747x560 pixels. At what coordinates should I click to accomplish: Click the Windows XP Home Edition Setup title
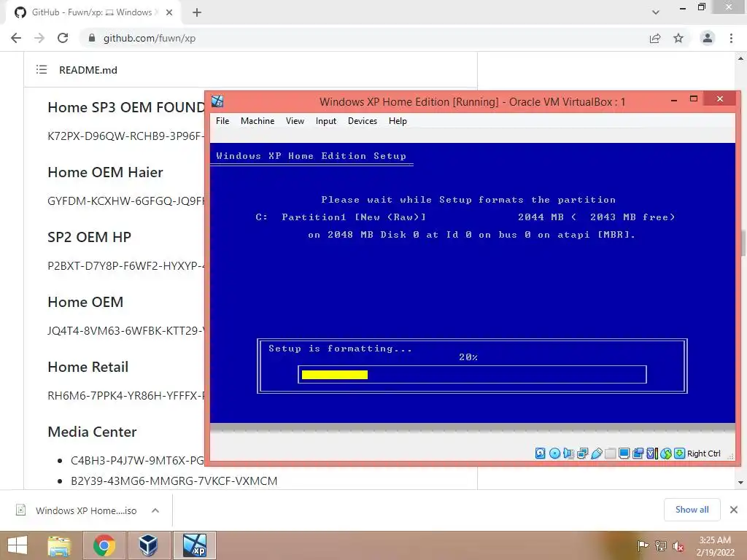click(x=311, y=156)
